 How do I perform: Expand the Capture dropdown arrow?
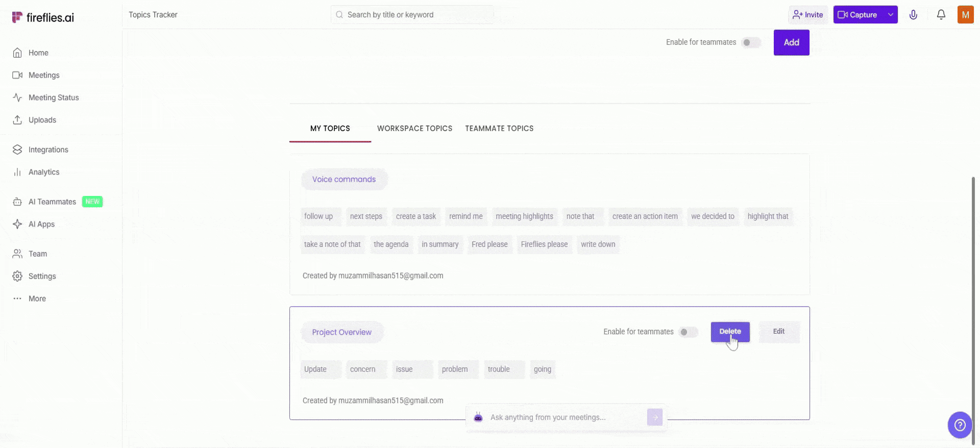coord(891,15)
